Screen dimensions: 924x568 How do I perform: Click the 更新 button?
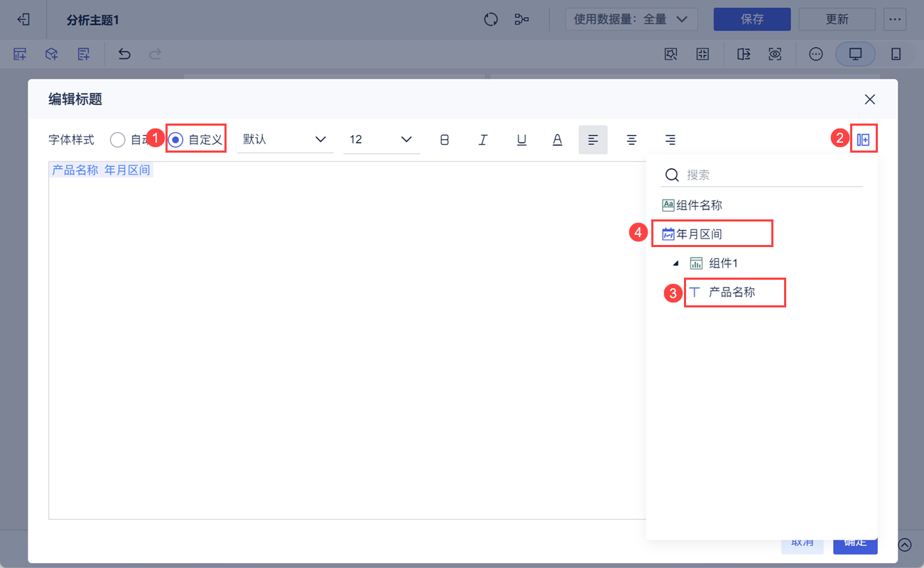[x=837, y=19]
